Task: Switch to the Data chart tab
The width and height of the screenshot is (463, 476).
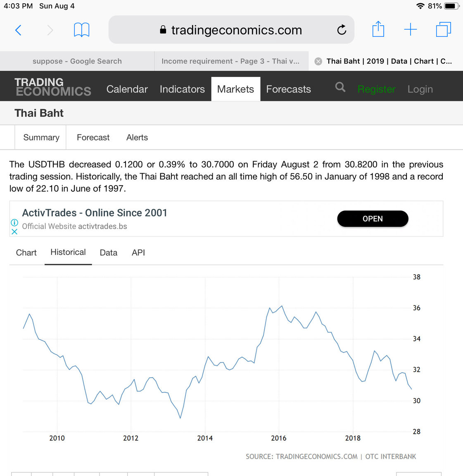Action: (108, 252)
